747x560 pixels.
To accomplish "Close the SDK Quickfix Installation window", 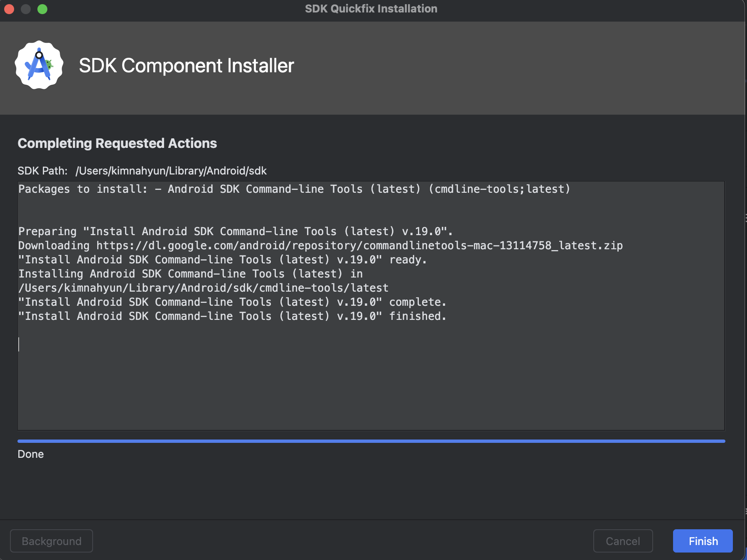I will 9,9.
